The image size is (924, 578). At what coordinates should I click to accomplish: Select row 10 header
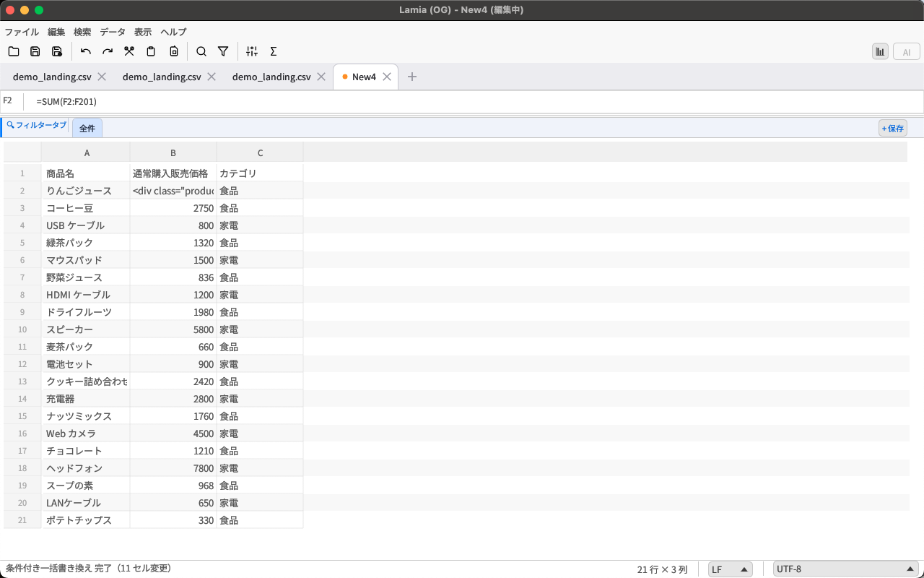tap(22, 329)
